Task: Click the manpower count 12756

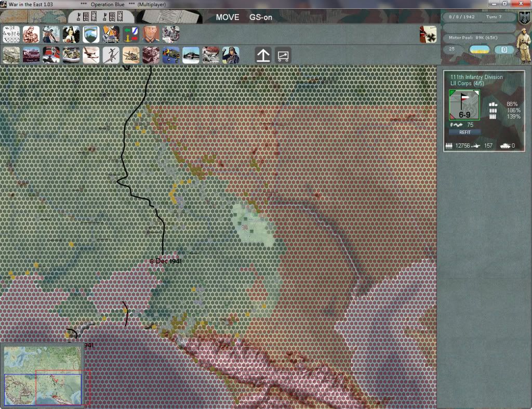Action: tap(462, 146)
